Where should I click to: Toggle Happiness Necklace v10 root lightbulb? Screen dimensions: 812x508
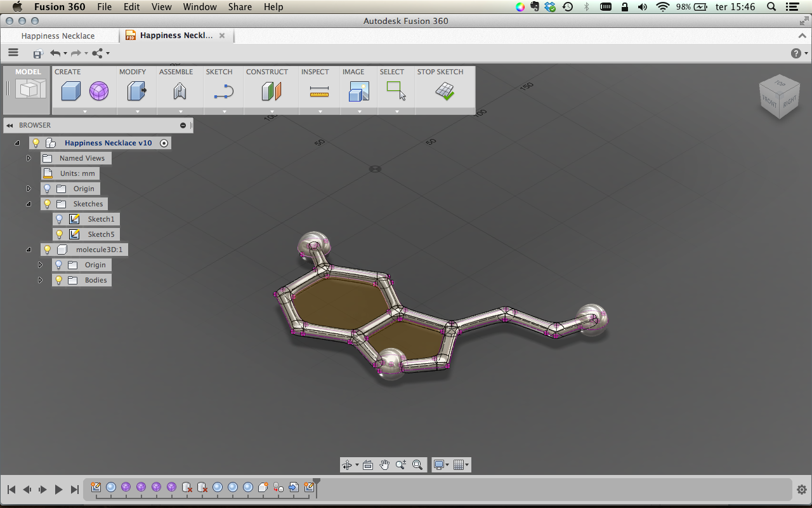(36, 143)
